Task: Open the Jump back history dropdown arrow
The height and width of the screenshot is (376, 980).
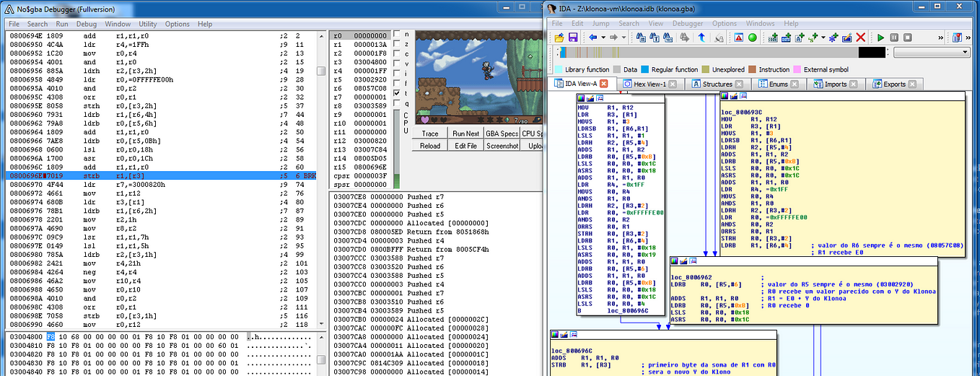Action: tap(603, 37)
